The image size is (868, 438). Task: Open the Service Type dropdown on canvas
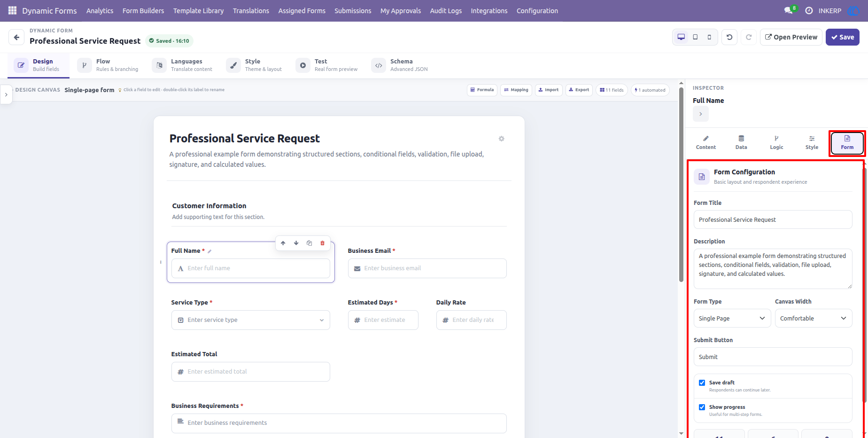(x=251, y=320)
